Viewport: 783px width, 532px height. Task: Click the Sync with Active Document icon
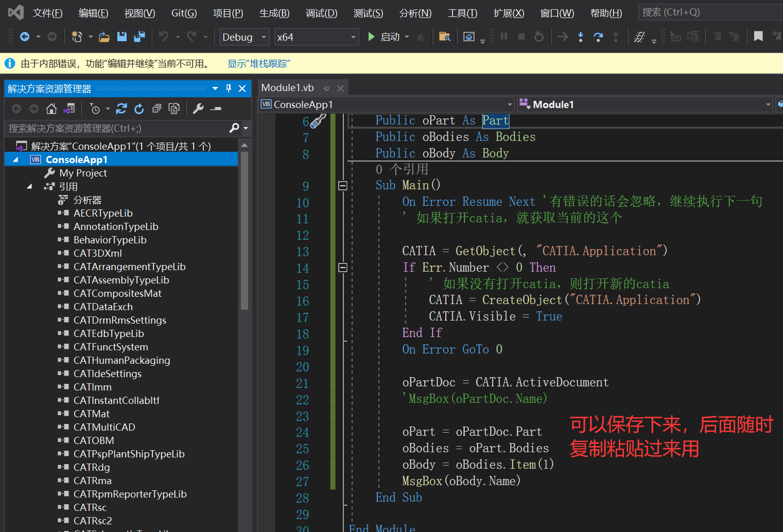121,109
